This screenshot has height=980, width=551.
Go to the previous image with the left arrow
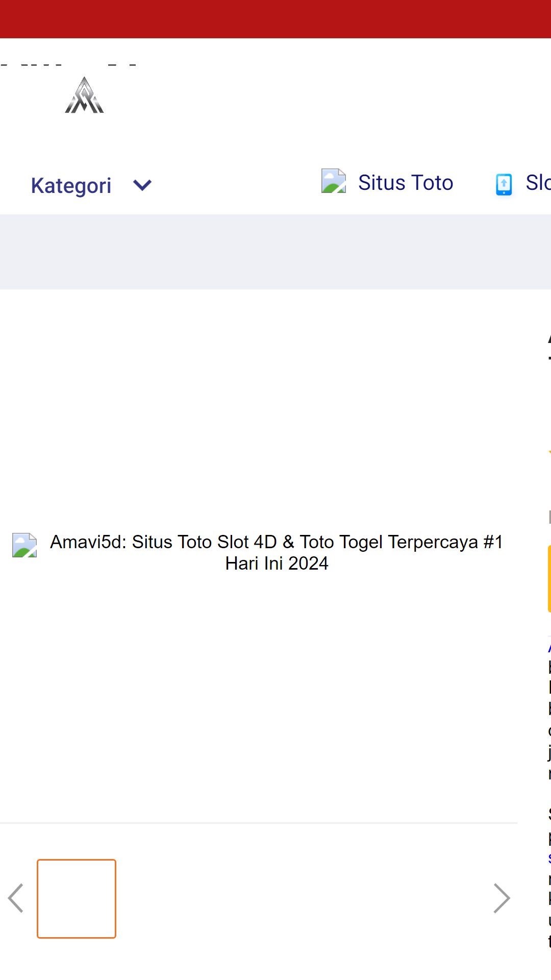pyautogui.click(x=16, y=898)
